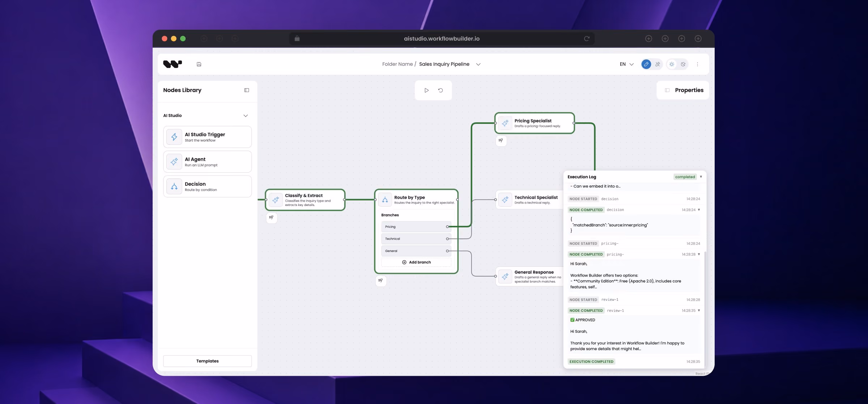Collapse the Nodes Library panel
The height and width of the screenshot is (404, 868).
(x=247, y=90)
